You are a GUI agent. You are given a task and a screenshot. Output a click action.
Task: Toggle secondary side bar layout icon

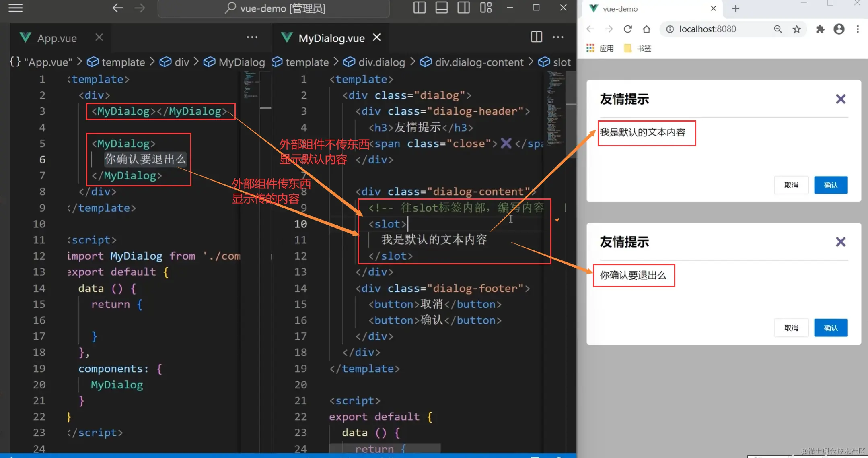(463, 8)
